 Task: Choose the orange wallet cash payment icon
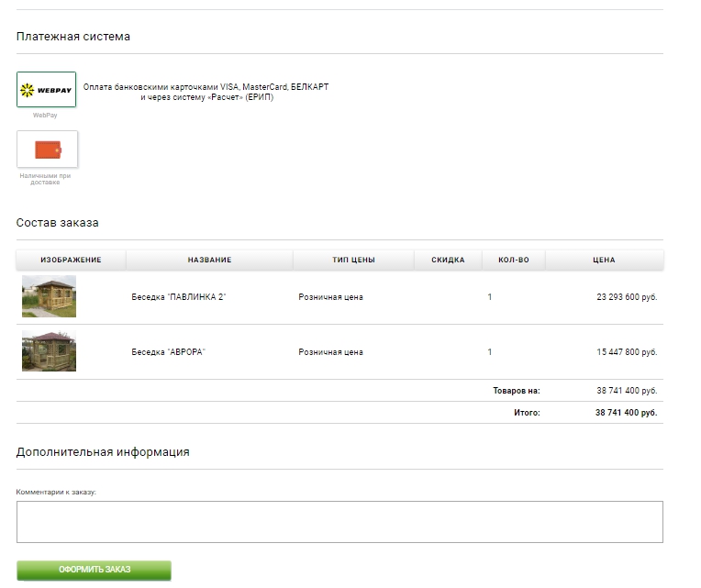(x=47, y=150)
